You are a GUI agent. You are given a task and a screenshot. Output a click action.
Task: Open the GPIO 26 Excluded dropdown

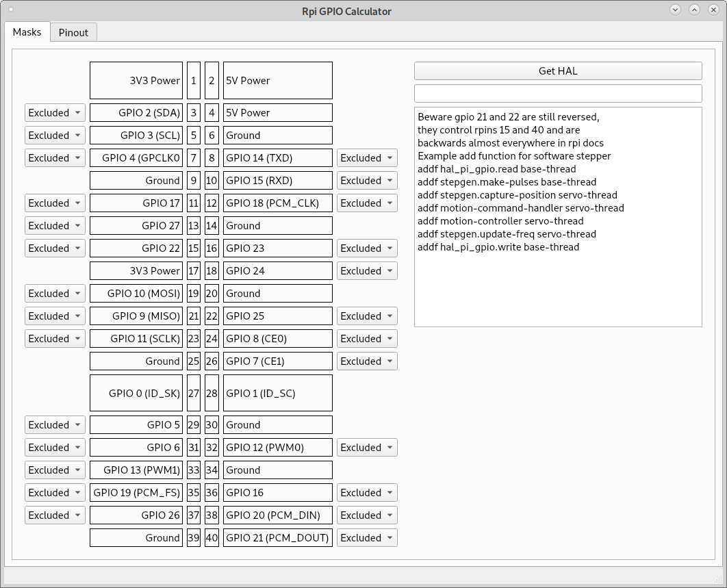pos(55,515)
